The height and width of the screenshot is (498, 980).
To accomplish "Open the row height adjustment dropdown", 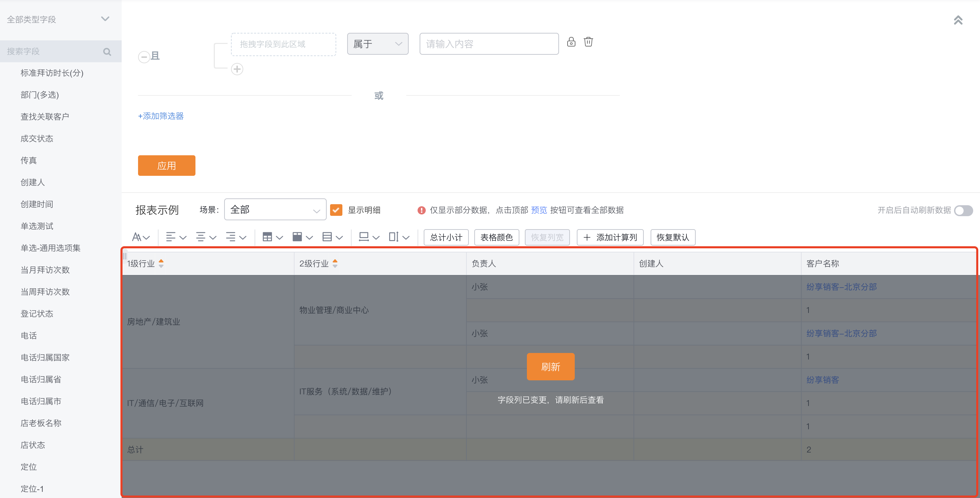I will pyautogui.click(x=399, y=237).
